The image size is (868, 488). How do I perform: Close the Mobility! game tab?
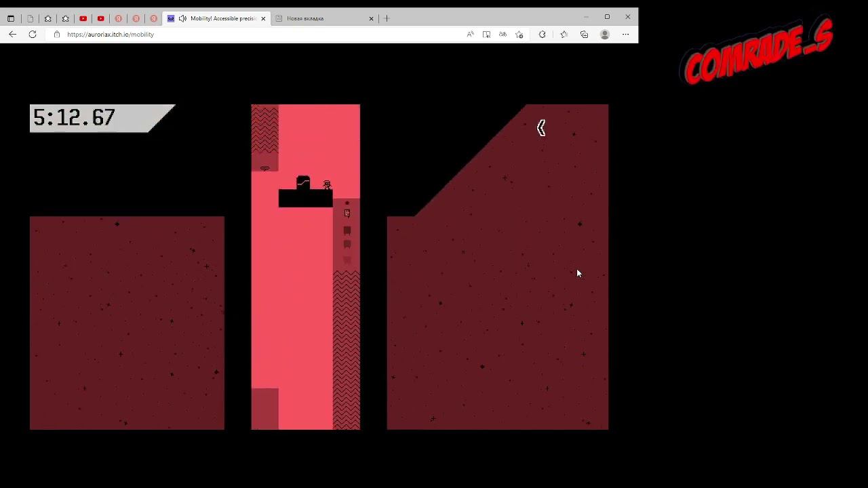pos(263,18)
